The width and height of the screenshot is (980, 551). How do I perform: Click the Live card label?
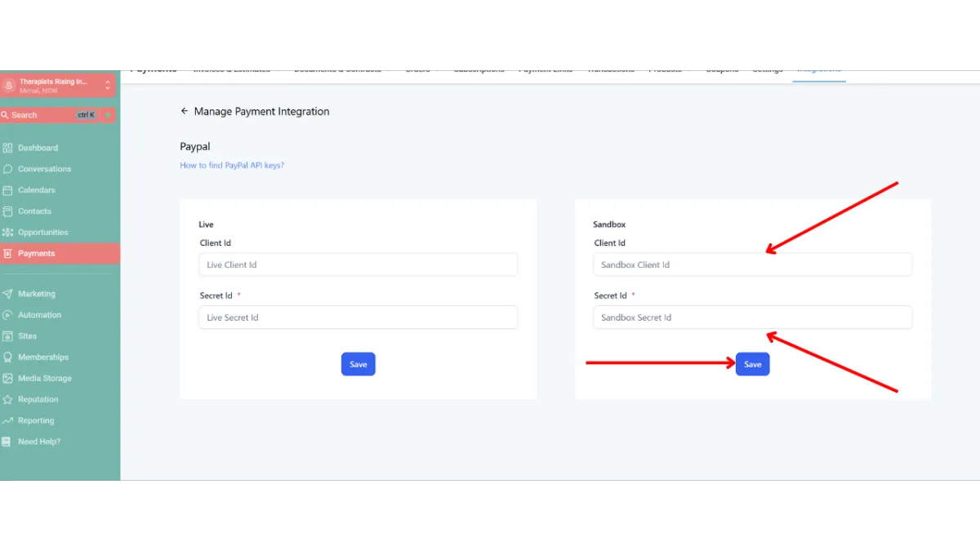click(206, 224)
